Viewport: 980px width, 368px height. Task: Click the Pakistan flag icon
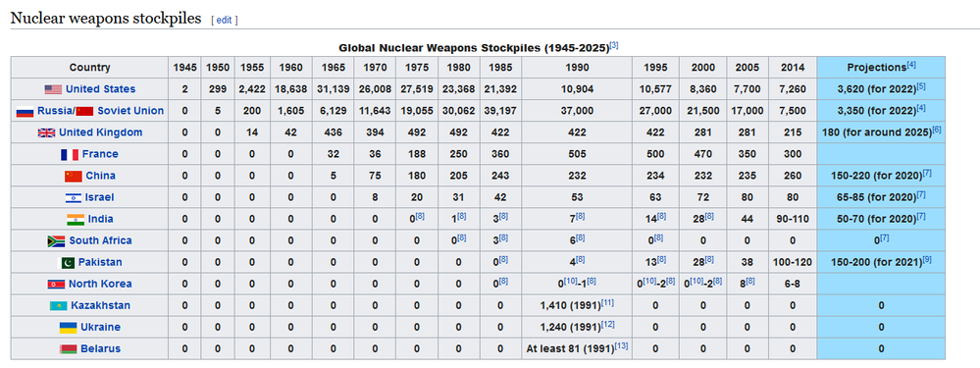coord(67,262)
